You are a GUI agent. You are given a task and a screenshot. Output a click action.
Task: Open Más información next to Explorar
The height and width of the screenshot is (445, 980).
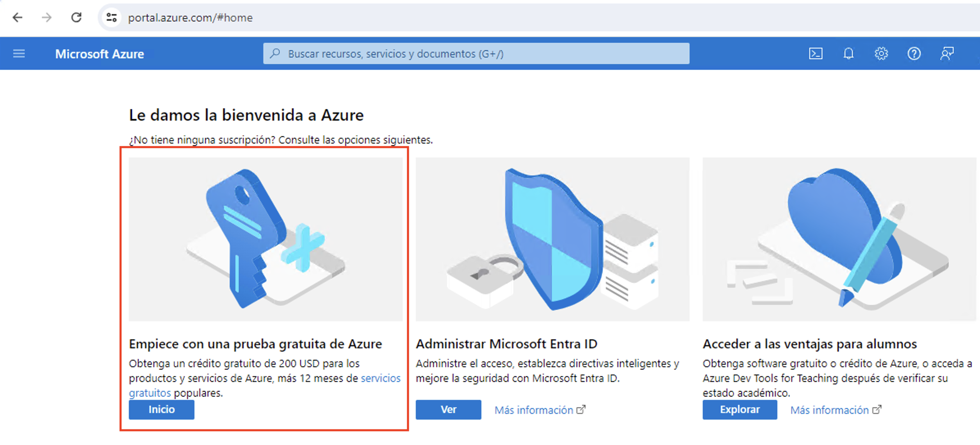[830, 410]
